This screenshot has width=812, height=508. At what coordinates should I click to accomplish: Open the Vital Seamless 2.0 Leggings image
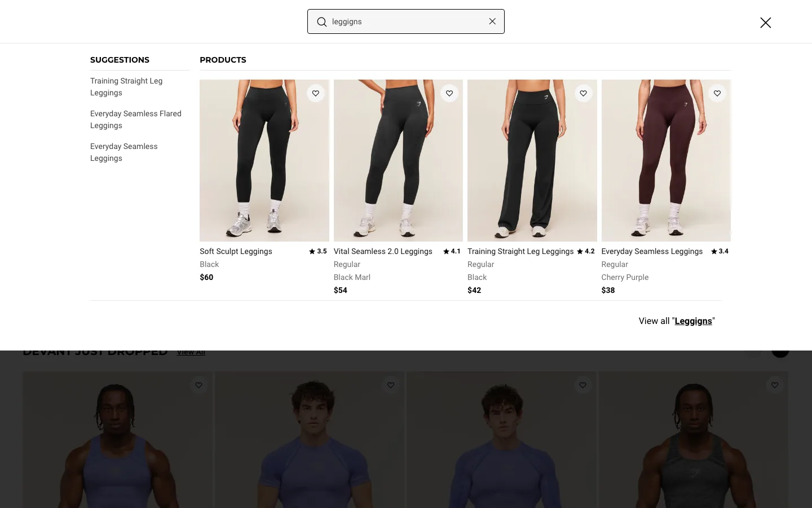pyautogui.click(x=398, y=160)
